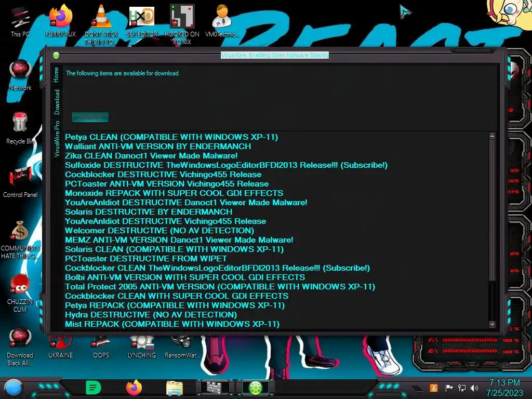Select Solaris DESTRUCTIVE BY ENDERMANCH

point(149,212)
